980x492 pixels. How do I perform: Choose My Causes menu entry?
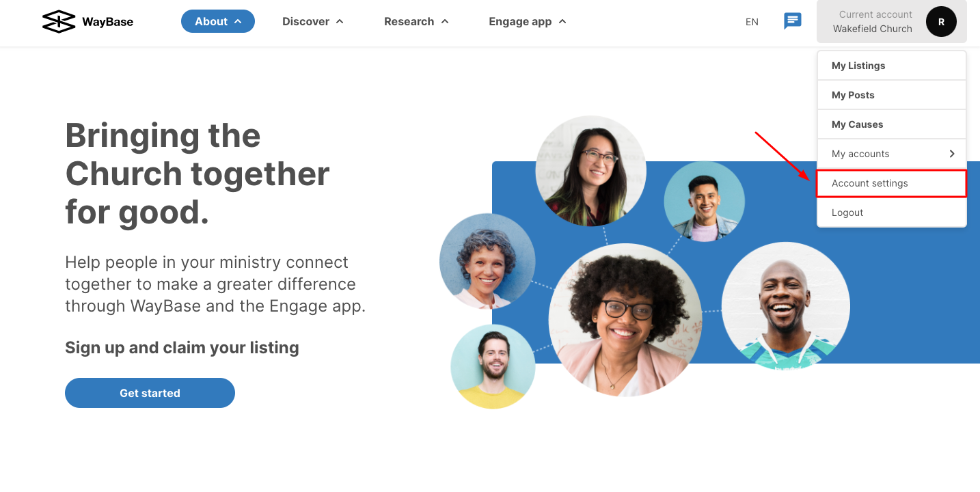click(892, 124)
